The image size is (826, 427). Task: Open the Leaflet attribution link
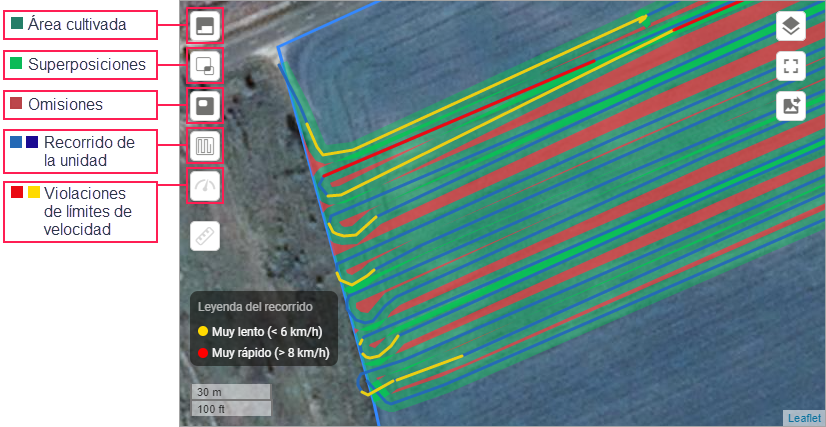click(x=804, y=418)
